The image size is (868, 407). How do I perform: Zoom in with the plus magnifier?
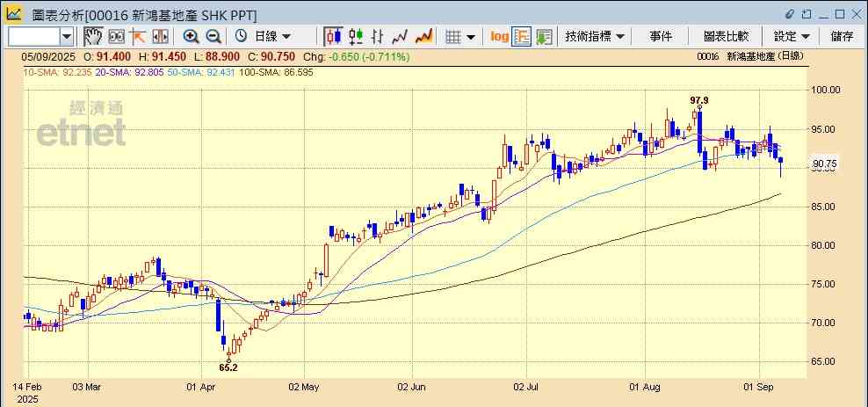click(191, 37)
